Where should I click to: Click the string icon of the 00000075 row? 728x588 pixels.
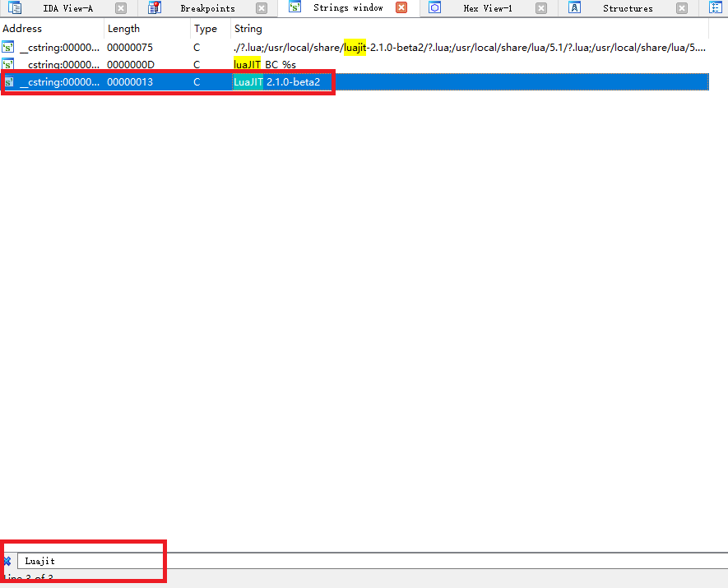coord(8,47)
